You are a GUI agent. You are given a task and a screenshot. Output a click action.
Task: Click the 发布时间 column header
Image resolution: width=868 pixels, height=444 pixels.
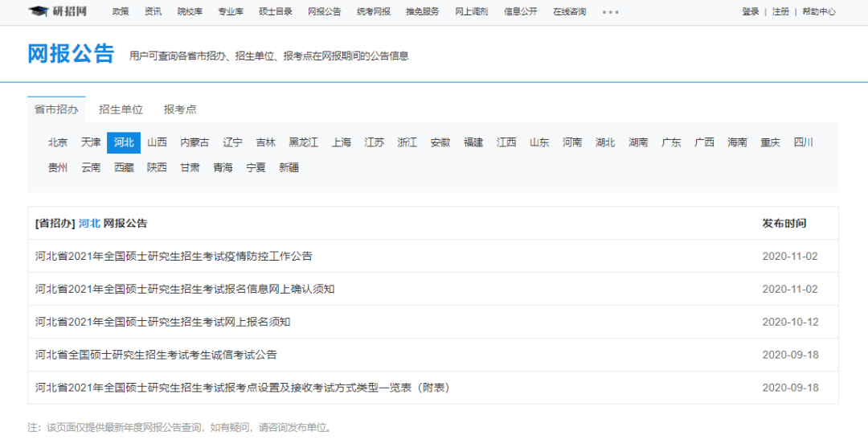784,224
